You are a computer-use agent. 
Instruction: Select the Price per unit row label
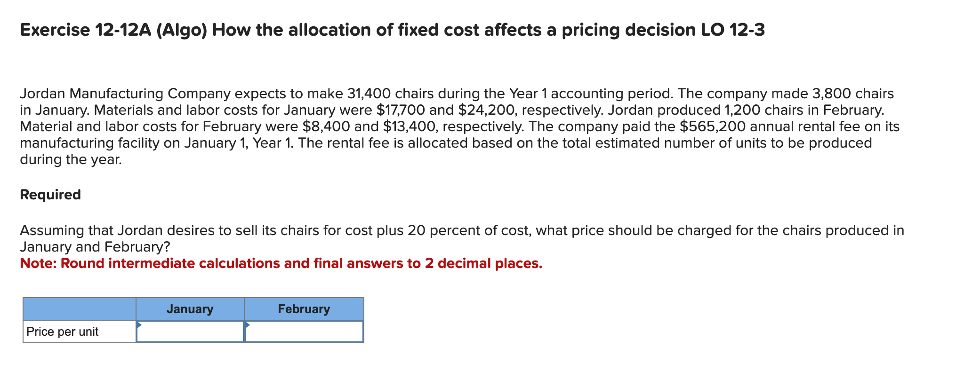point(62,331)
